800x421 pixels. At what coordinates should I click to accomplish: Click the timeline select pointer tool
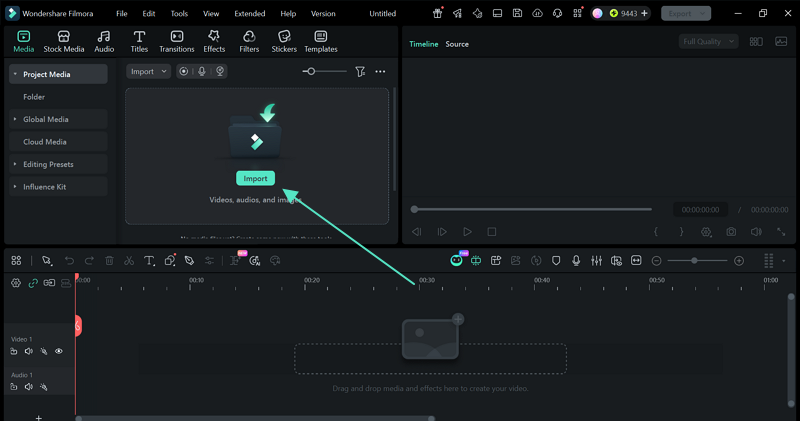point(47,261)
